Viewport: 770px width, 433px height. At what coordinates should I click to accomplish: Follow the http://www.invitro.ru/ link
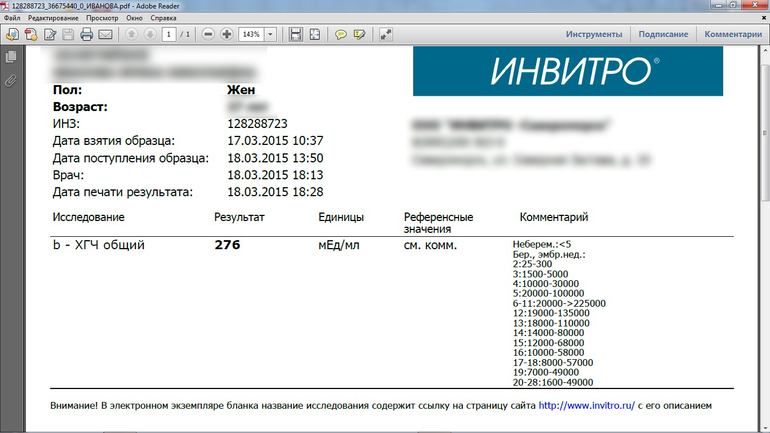pyautogui.click(x=586, y=405)
